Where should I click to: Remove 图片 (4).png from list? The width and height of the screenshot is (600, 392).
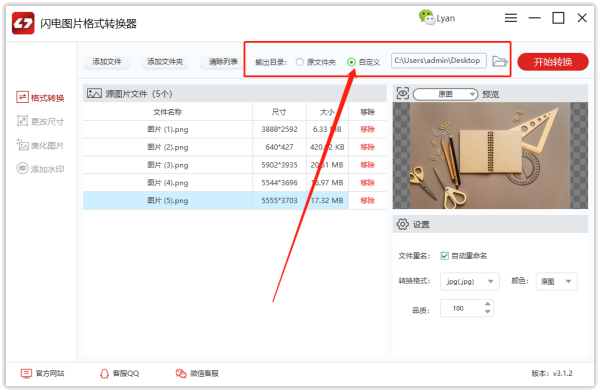coord(367,183)
